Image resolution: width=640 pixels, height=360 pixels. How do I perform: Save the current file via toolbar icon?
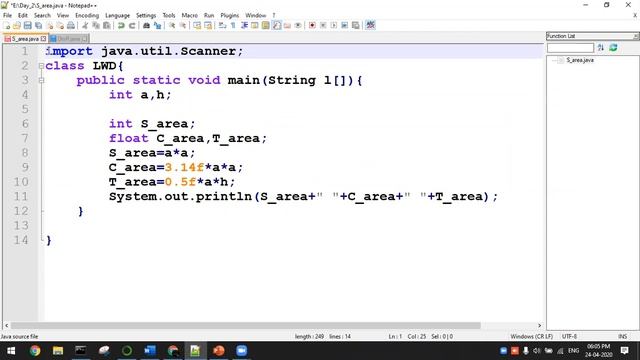pyautogui.click(x=27, y=25)
